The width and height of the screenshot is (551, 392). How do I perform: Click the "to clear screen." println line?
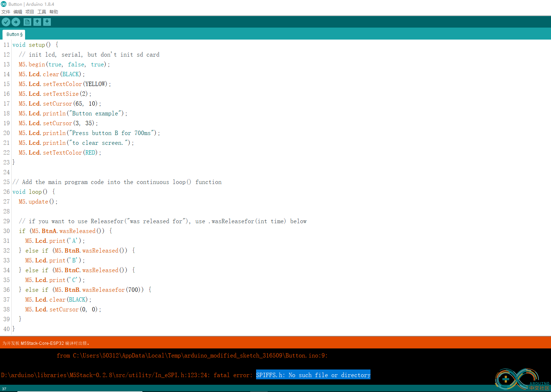tap(76, 143)
